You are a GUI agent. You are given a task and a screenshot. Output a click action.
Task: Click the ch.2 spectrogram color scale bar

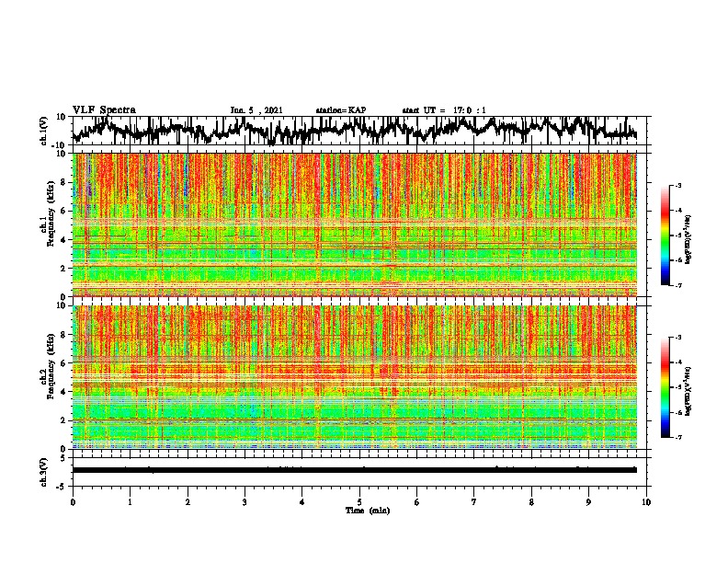click(665, 387)
